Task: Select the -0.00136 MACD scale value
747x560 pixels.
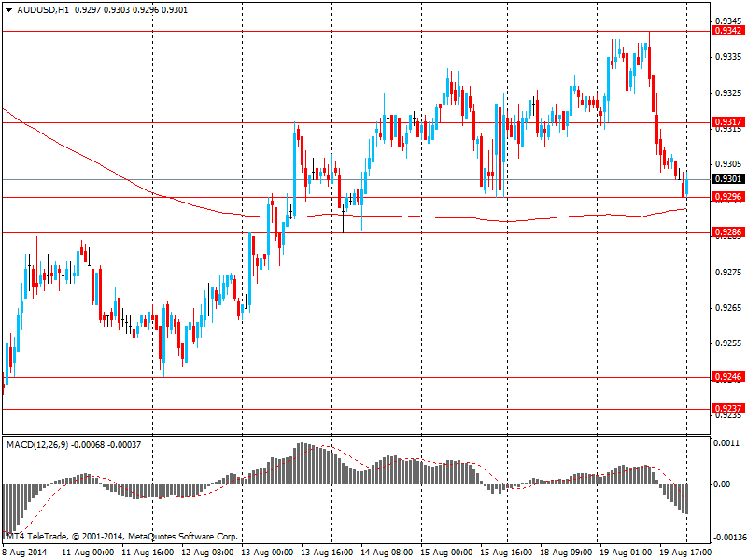Action: pos(727,539)
